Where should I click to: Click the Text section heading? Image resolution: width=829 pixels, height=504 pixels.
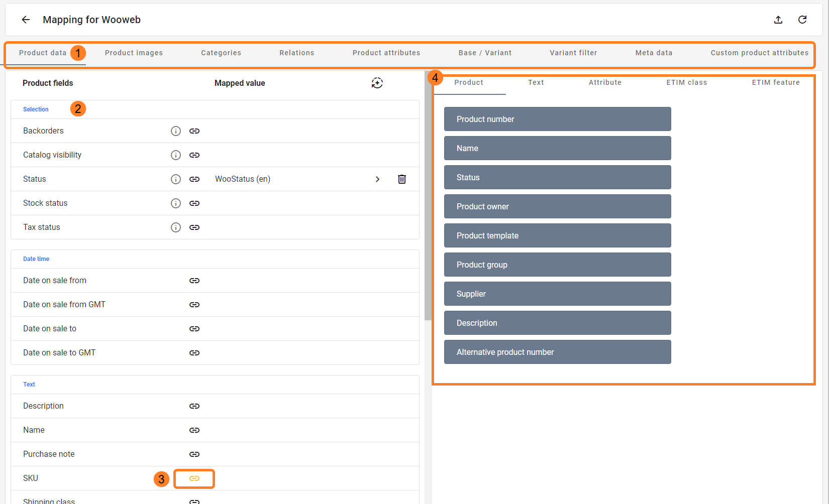click(x=29, y=385)
